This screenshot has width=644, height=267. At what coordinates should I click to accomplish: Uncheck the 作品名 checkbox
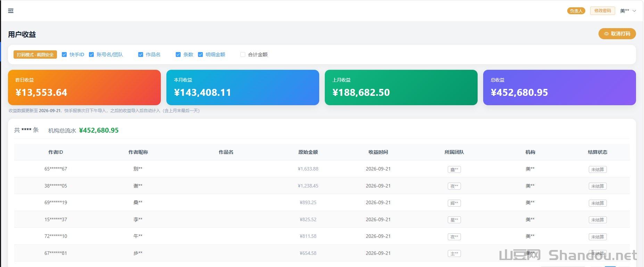click(x=141, y=55)
